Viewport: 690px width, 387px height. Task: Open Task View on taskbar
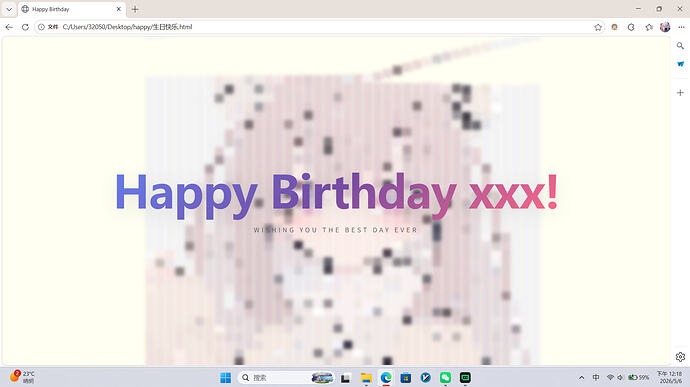coord(345,377)
